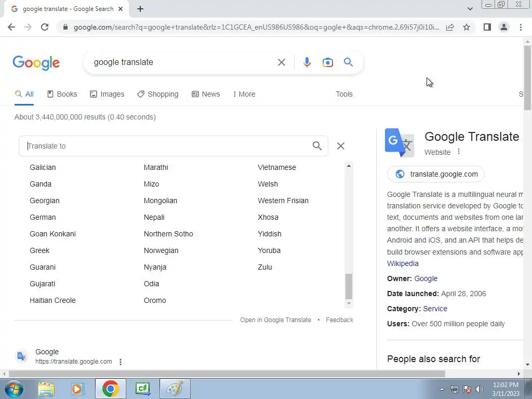
Task: Start voice search with microphone icon
Action: pyautogui.click(x=307, y=62)
